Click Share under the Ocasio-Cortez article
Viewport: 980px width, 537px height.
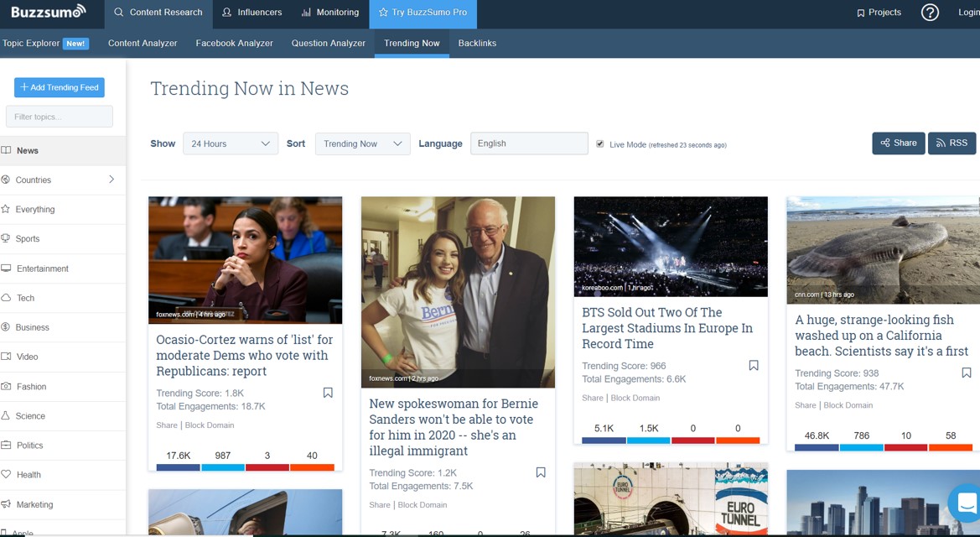click(x=167, y=425)
